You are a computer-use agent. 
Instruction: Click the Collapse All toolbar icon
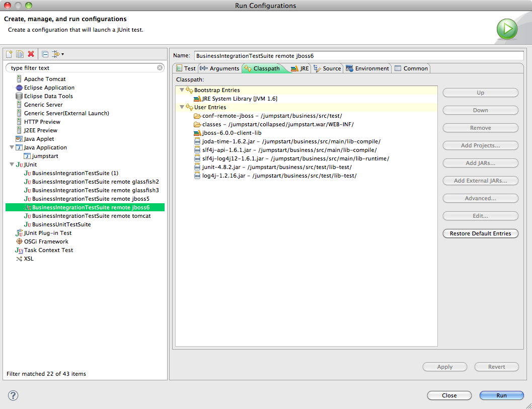tap(45, 54)
